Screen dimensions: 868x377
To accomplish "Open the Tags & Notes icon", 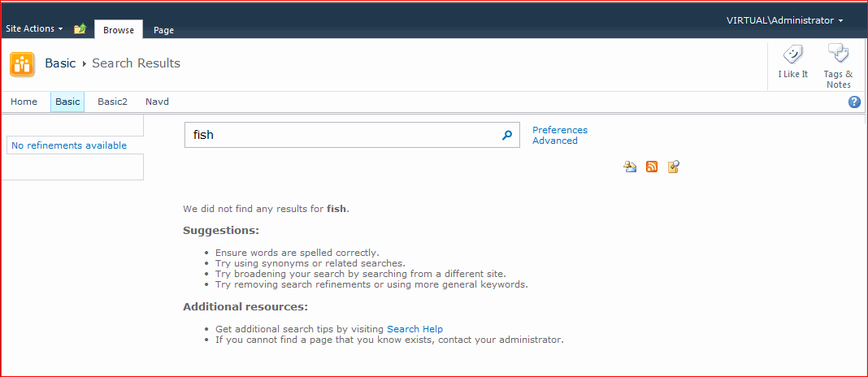I will [838, 55].
